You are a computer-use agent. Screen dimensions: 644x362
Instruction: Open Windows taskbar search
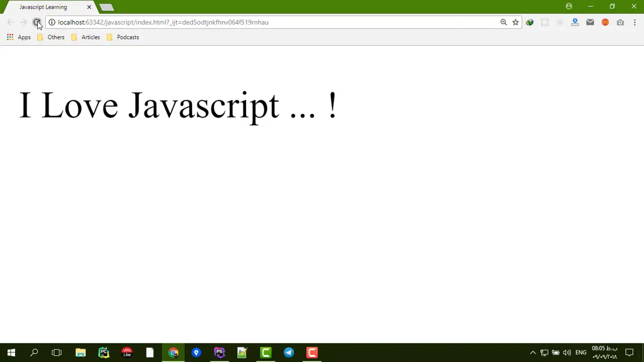pos(34,352)
